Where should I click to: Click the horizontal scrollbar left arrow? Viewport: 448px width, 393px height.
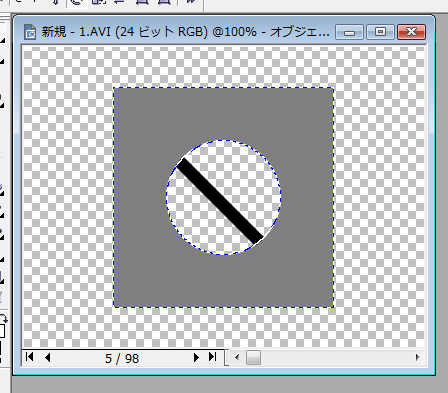point(237,358)
